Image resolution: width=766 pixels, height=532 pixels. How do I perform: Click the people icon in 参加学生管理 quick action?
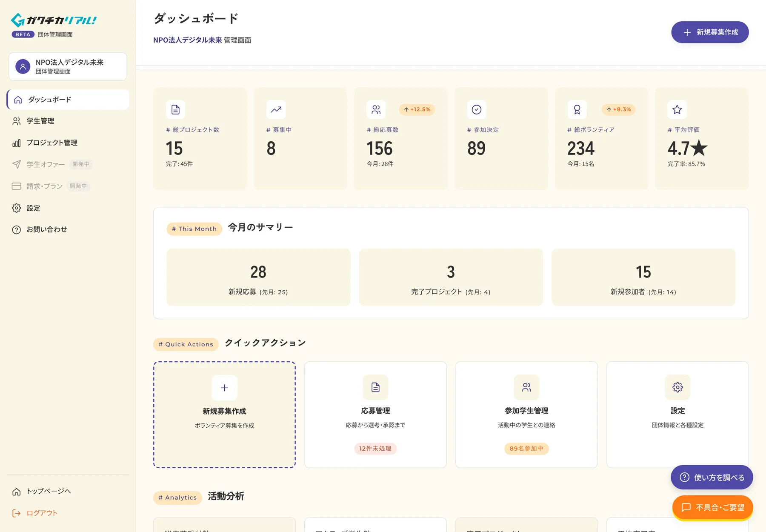(x=526, y=387)
